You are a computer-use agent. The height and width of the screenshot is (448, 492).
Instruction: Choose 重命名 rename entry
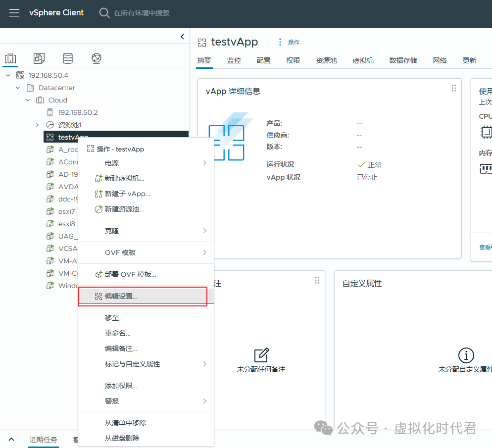tap(146, 333)
